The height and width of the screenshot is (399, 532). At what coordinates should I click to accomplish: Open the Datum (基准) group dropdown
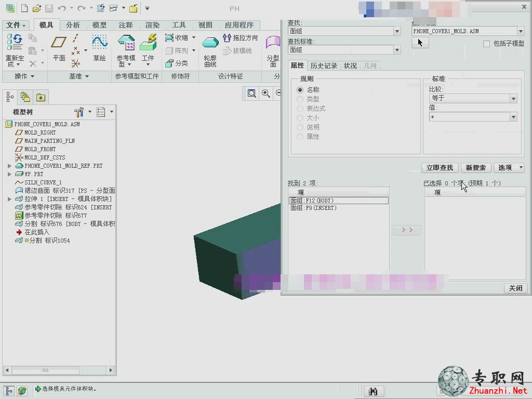[79, 76]
